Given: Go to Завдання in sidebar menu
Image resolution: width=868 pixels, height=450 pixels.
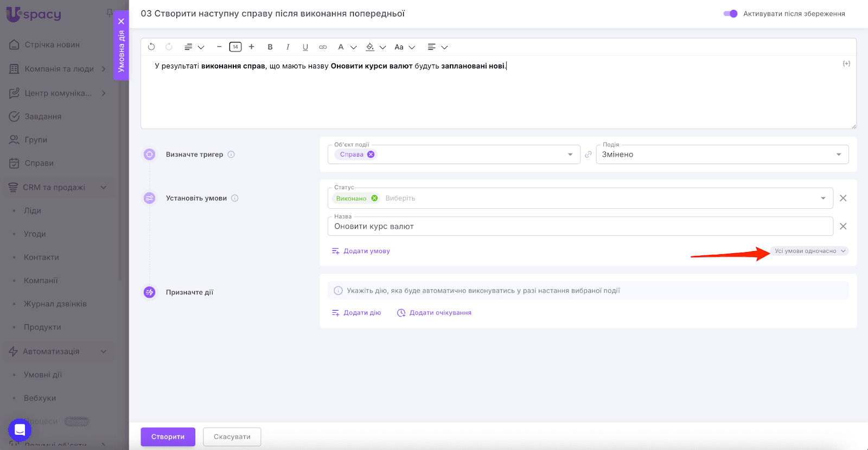Looking at the screenshot, I should coord(43,117).
